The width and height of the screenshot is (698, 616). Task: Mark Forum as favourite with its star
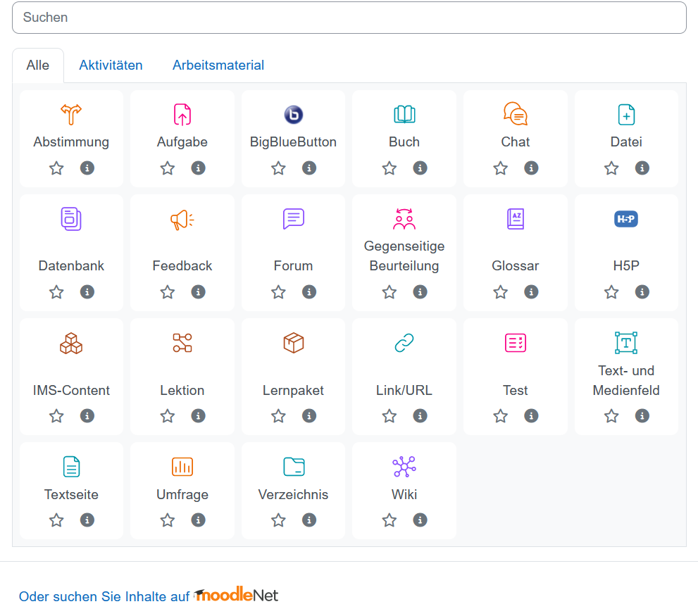point(279,292)
